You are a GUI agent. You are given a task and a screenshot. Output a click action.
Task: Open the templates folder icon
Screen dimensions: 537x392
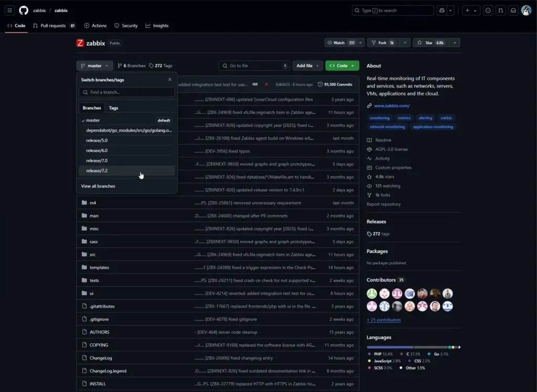point(84,267)
